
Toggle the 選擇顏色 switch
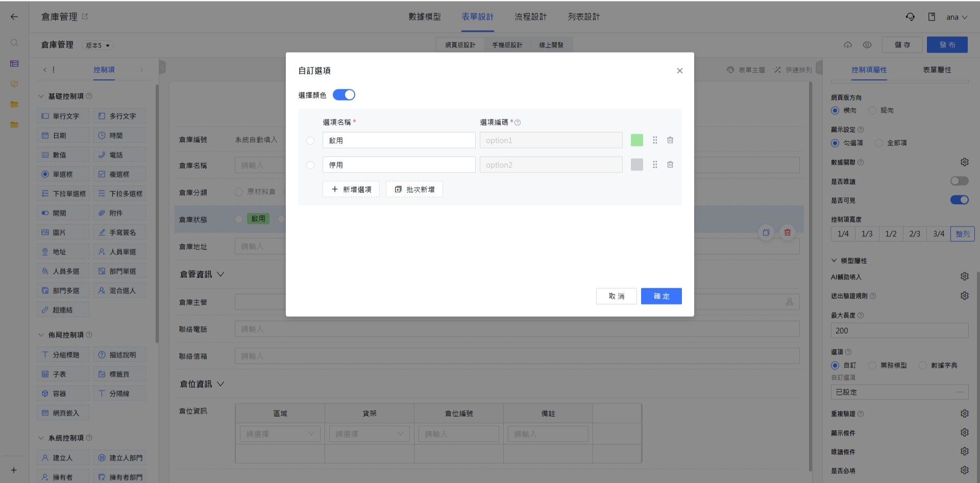[344, 95]
